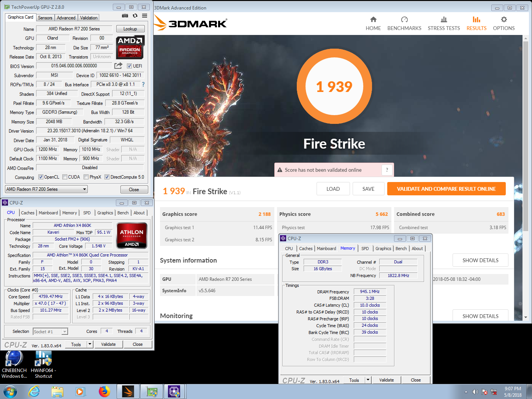Click VALIDATE AND COMPARE RESULT ONLINE
532x399 pixels.
[x=446, y=189]
